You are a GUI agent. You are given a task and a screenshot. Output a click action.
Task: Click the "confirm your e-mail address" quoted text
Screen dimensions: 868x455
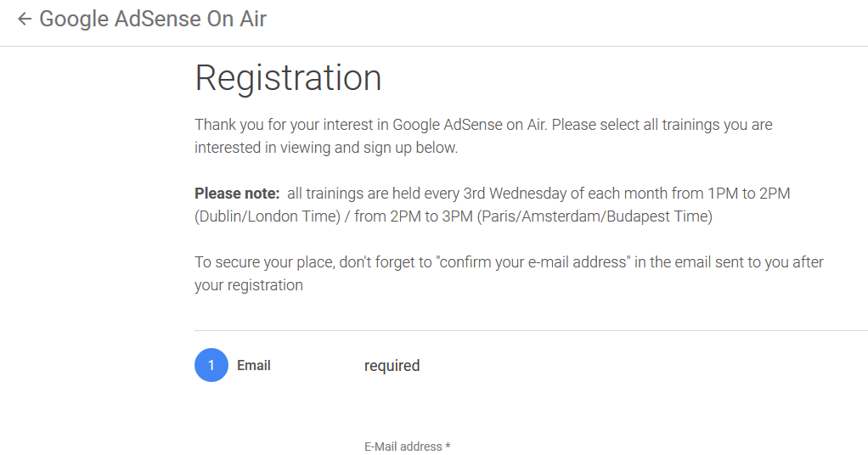click(x=533, y=262)
